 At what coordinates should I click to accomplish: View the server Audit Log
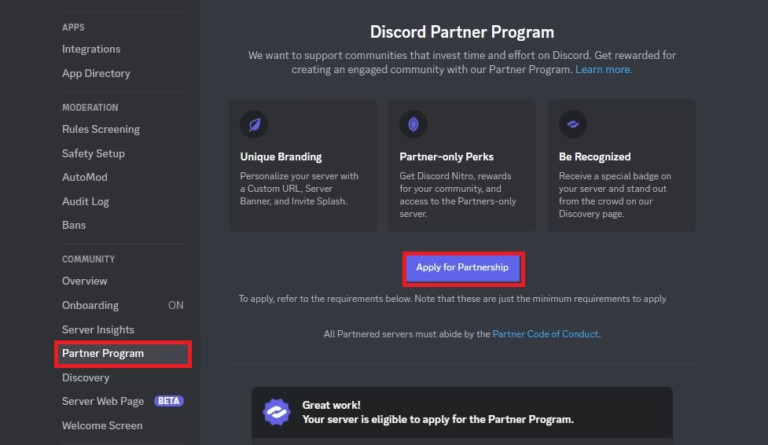point(85,201)
